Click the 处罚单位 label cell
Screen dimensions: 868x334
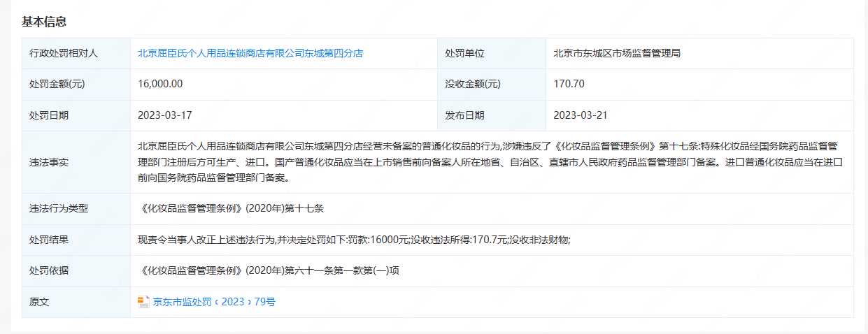(x=492, y=53)
